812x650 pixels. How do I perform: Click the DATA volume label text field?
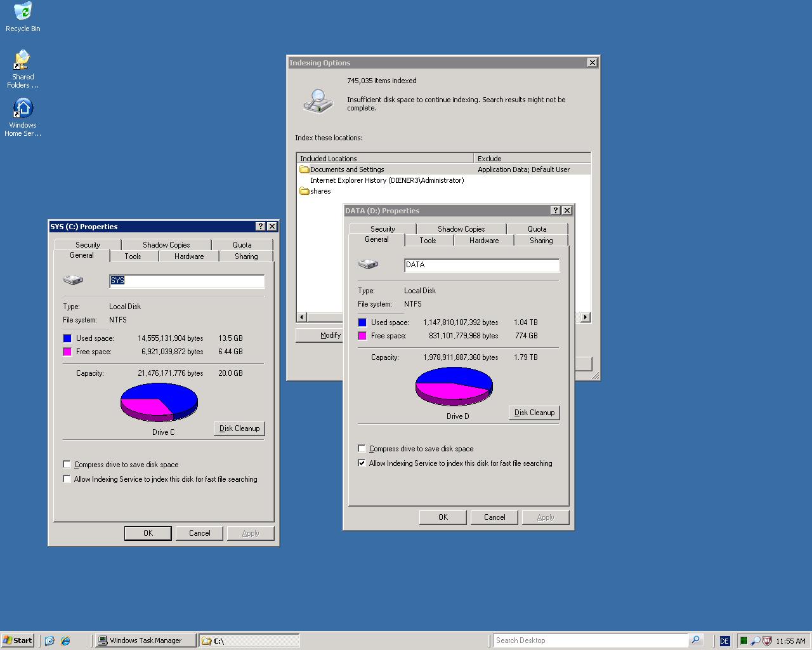point(481,265)
